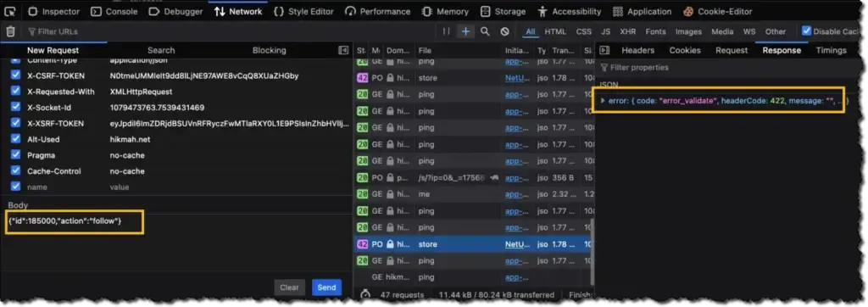Open the Cookies details tab

(x=685, y=50)
